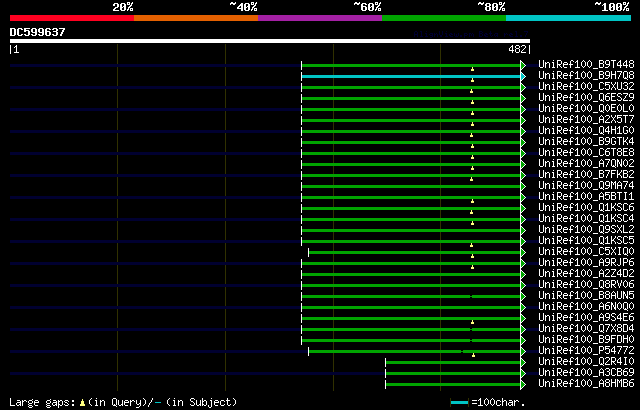Click the short green bar for Q2R4I0
The image size is (640, 410).
[453, 363]
